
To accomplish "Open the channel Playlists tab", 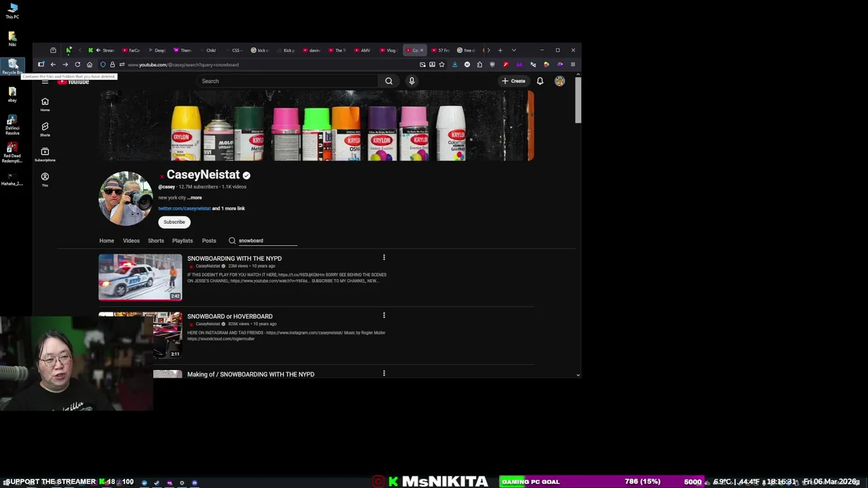I will point(182,241).
